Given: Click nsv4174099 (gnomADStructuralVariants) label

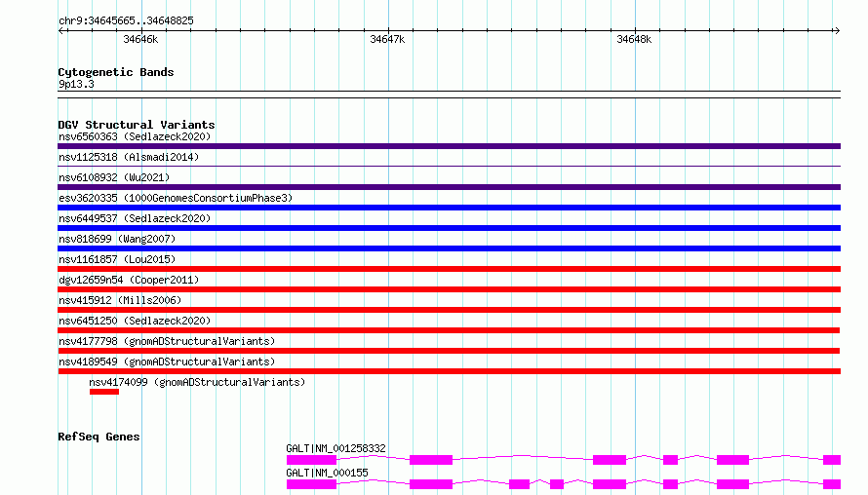Looking at the screenshot, I should [197, 382].
